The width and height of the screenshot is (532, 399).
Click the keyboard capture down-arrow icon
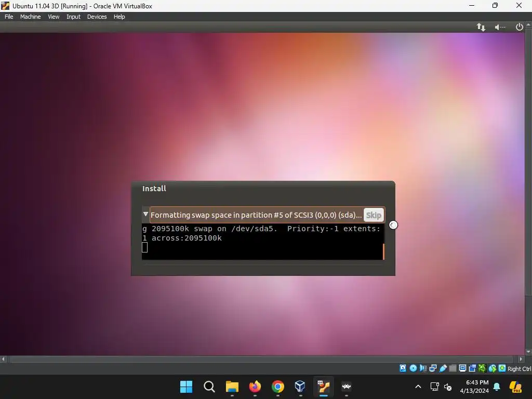click(502, 368)
